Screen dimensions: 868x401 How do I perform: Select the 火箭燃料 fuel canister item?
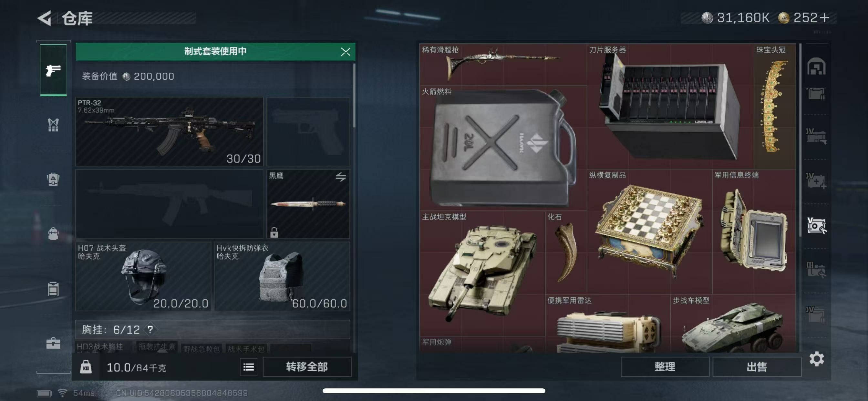click(x=503, y=148)
